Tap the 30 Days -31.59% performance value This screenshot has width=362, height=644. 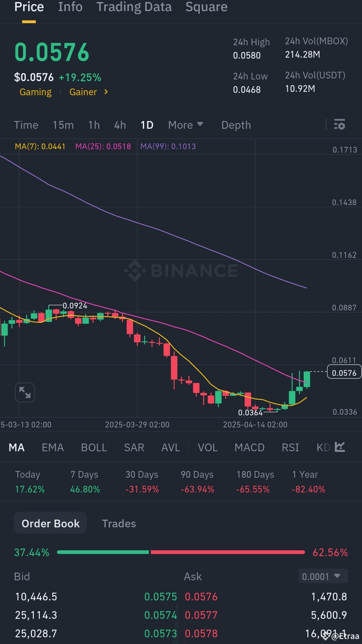pyautogui.click(x=142, y=489)
